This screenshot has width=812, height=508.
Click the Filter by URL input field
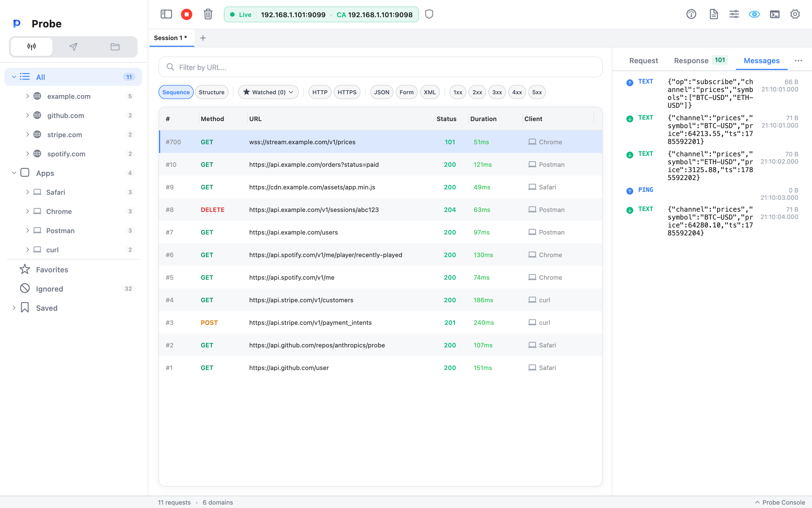[380, 67]
